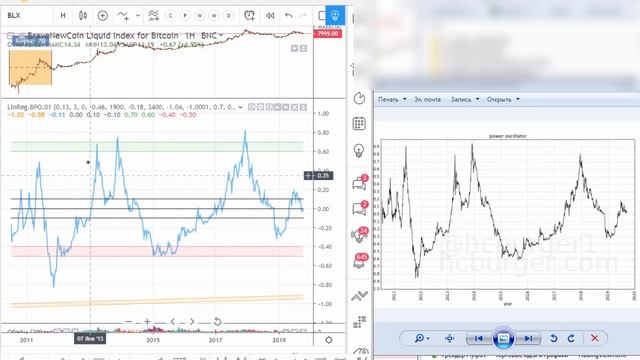Open the photo viewer zoom magnifier control
The height and width of the screenshot is (360, 640).
(421, 338)
